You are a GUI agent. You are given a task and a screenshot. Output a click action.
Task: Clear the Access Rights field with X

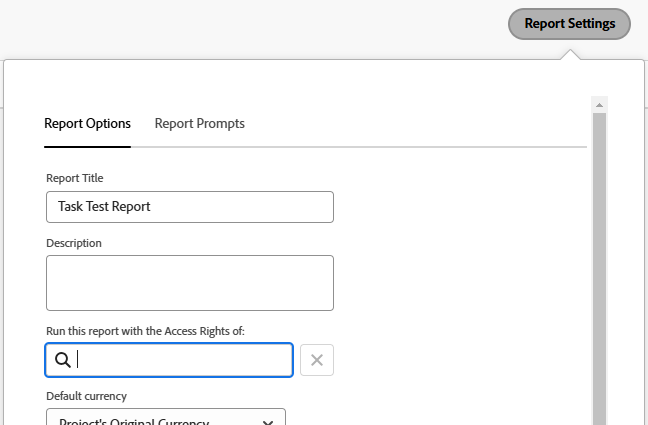pyautogui.click(x=317, y=360)
